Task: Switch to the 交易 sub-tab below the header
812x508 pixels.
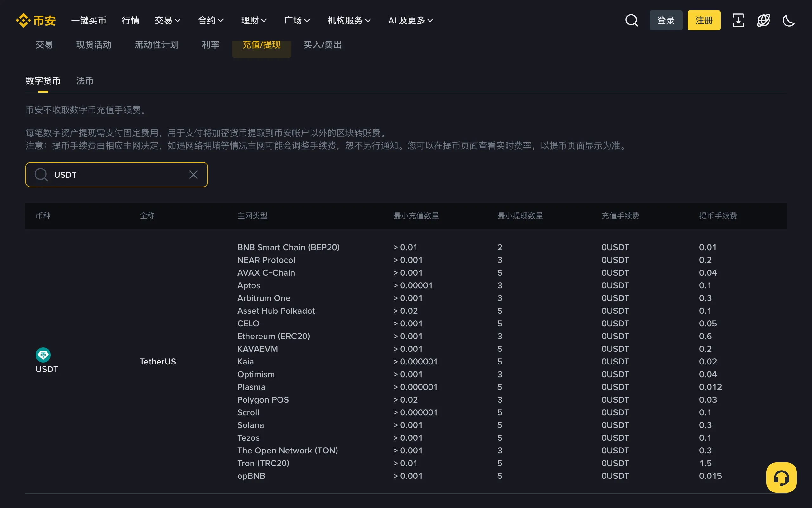Action: point(44,45)
